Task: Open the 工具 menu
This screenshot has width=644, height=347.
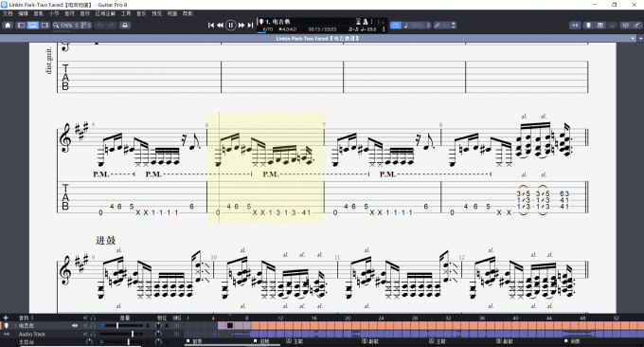Action: point(126,13)
